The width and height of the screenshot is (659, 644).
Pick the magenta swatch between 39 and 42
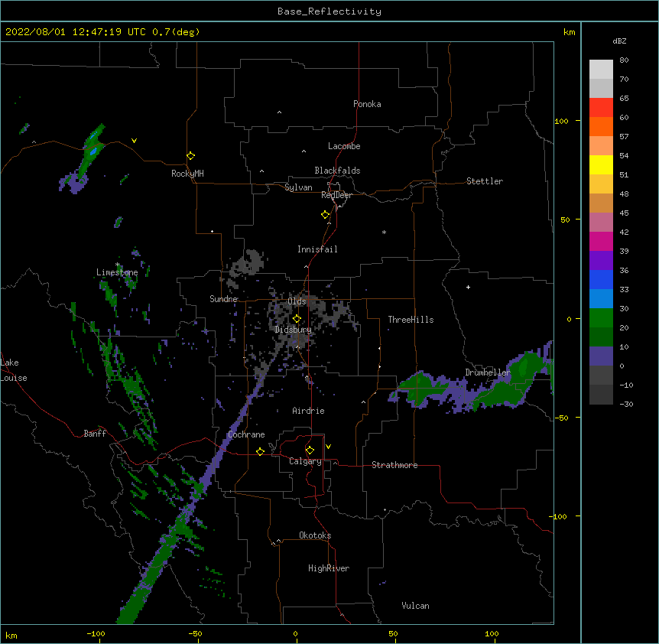tap(601, 241)
